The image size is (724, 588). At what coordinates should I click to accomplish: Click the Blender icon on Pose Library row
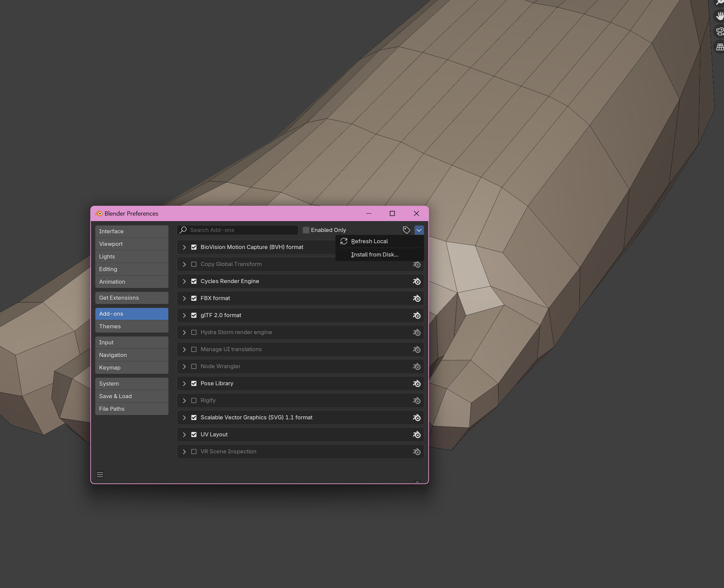[417, 384]
